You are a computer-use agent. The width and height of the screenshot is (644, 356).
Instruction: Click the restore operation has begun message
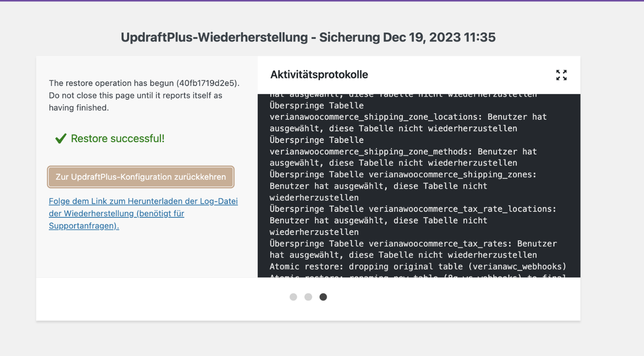[144, 96]
